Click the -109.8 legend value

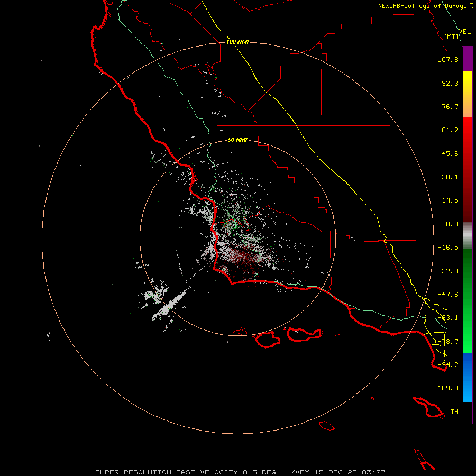point(446,388)
